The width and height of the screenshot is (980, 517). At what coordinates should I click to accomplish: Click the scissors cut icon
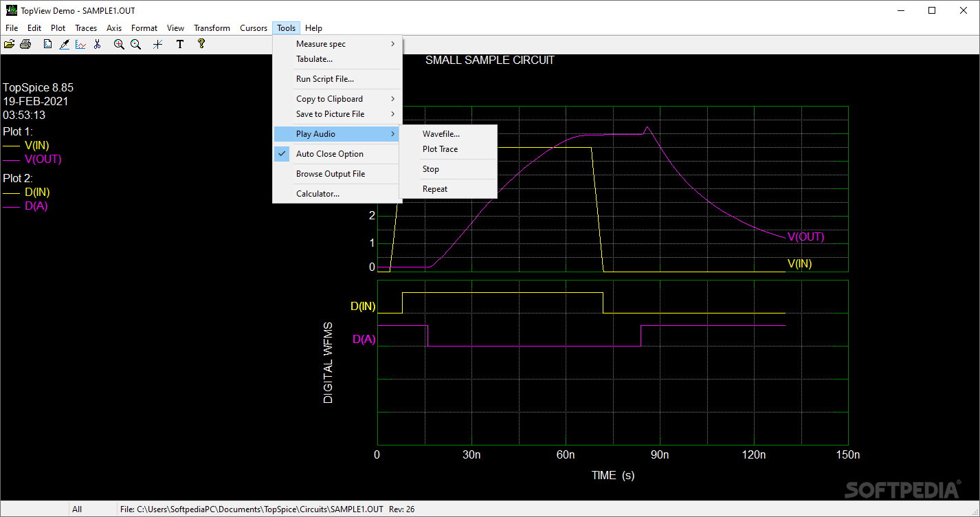pyautogui.click(x=98, y=44)
